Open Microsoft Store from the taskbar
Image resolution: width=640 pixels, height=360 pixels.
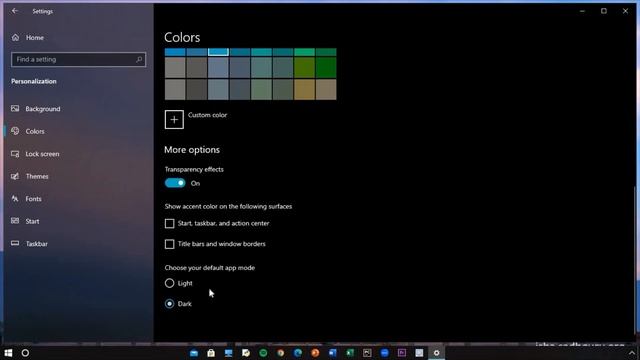pyautogui.click(x=211, y=353)
